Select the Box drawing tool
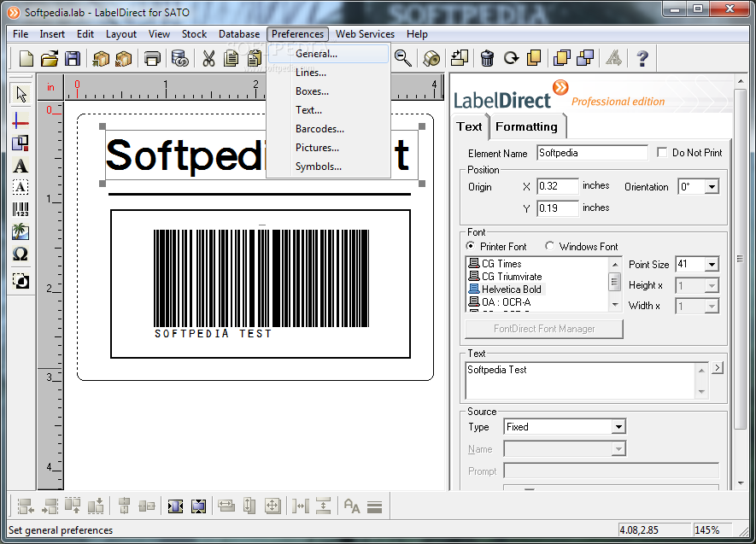Screen dimensions: 756x544 [x=21, y=143]
